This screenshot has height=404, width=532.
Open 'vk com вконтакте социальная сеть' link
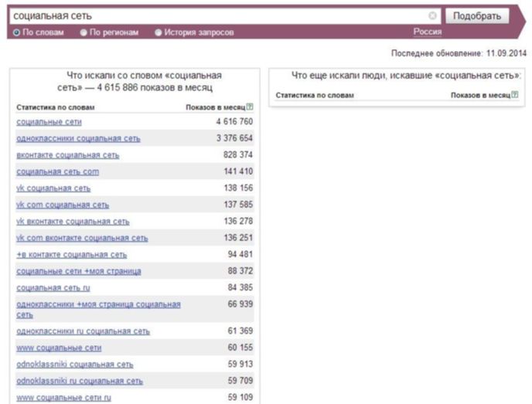[82, 238]
